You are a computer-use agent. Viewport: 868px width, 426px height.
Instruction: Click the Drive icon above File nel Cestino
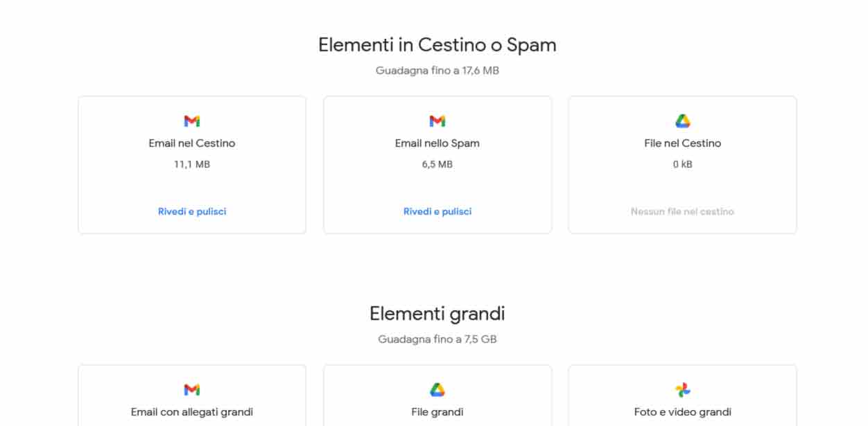pyautogui.click(x=683, y=121)
